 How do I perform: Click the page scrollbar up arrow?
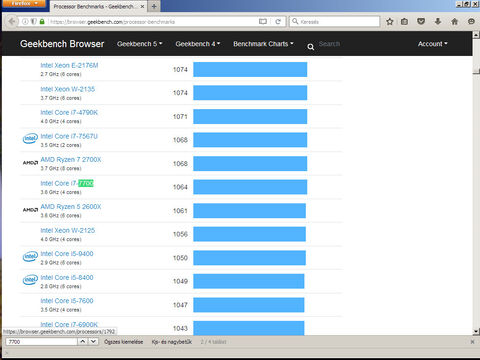[476, 35]
